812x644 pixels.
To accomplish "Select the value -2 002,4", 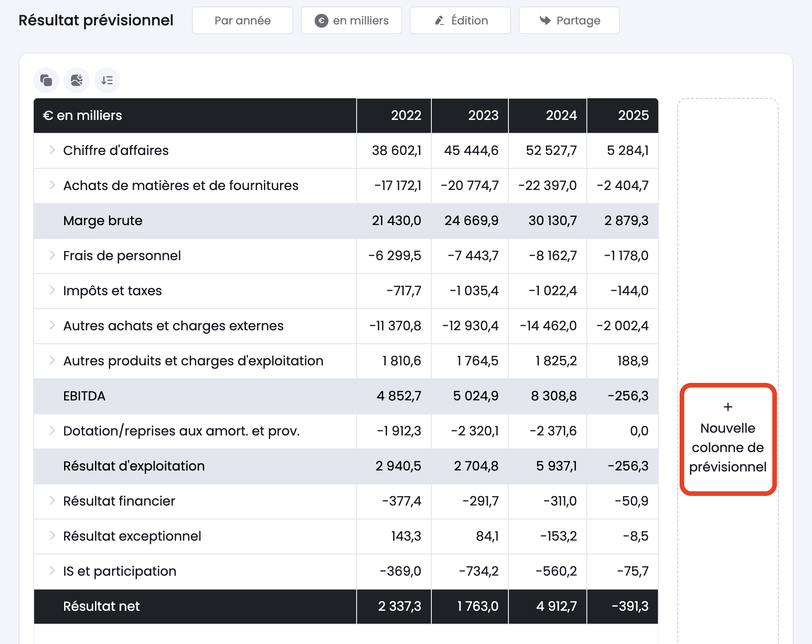I will coord(623,326).
